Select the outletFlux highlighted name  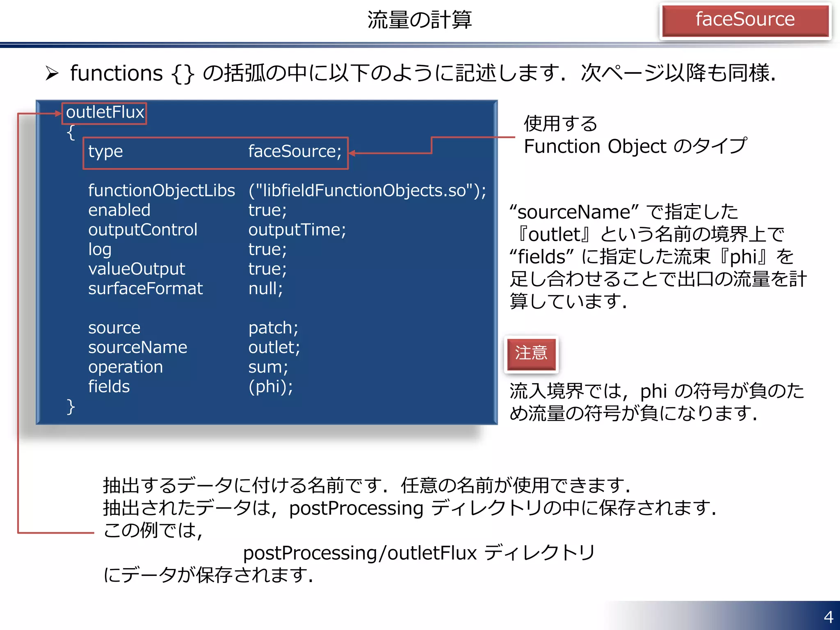[x=105, y=113]
